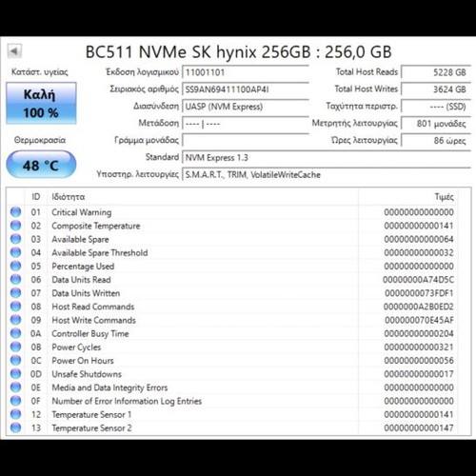Click the serial number field SS9AN69411100AP4I
This screenshot has height=476, width=476.
click(x=246, y=89)
